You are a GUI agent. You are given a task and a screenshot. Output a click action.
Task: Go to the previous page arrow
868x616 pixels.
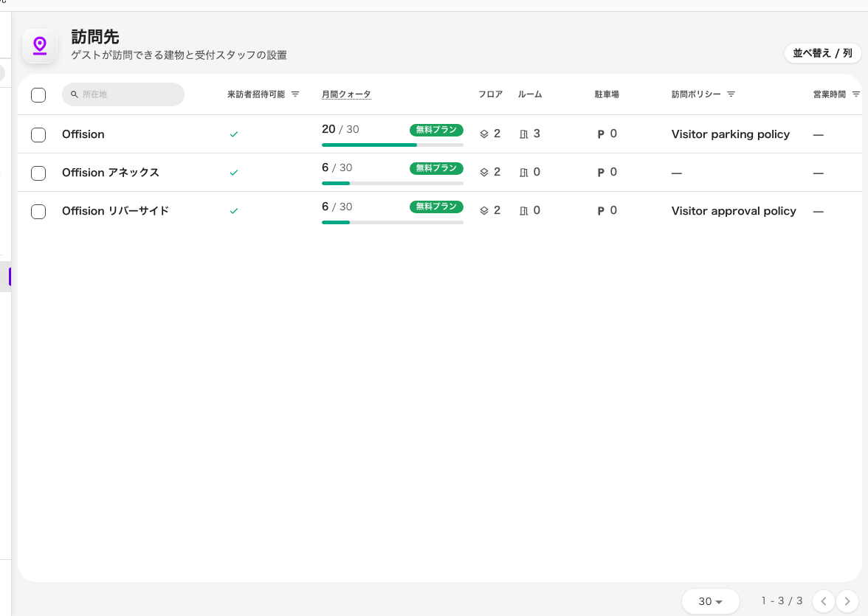[x=823, y=601]
